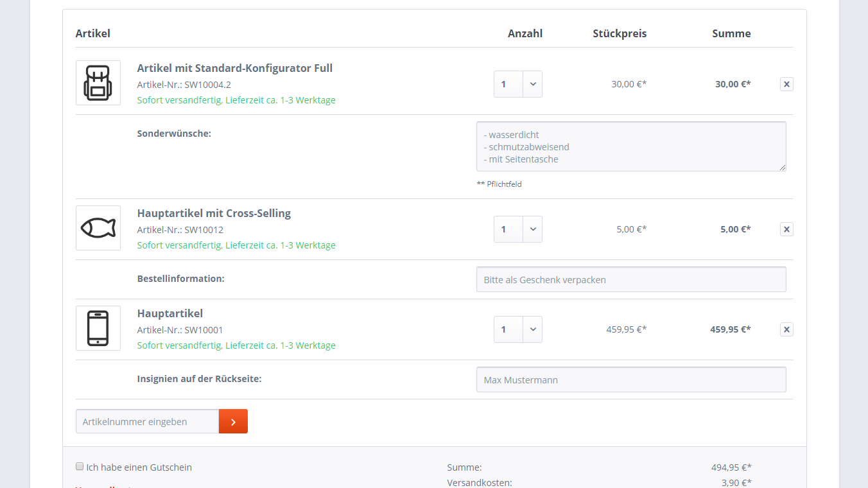Screen dimensions: 868x488
Task: Click the total '494,95 €*'
Action: click(731, 467)
